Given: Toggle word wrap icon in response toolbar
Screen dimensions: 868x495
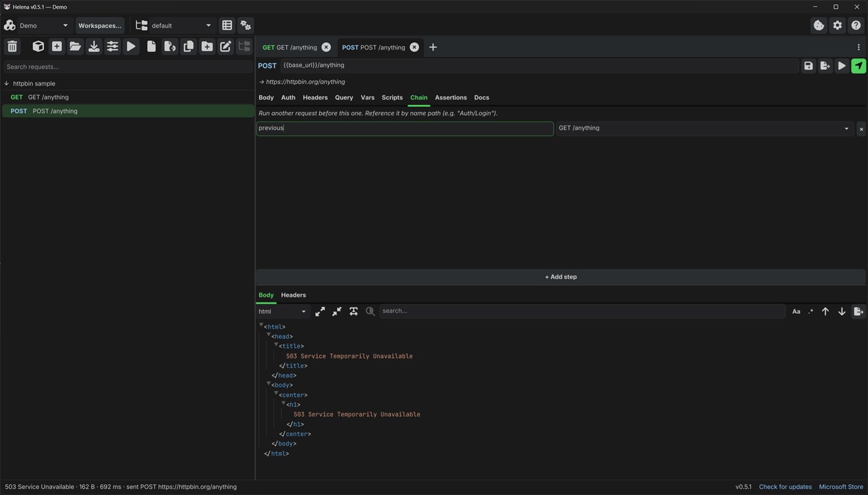Looking at the screenshot, I should [x=353, y=311].
